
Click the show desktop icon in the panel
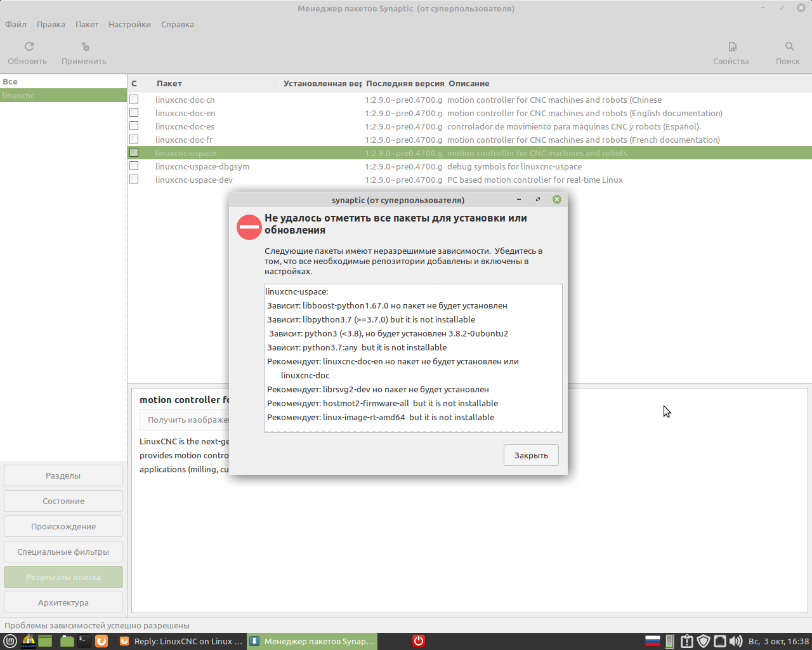pyautogui.click(x=45, y=641)
